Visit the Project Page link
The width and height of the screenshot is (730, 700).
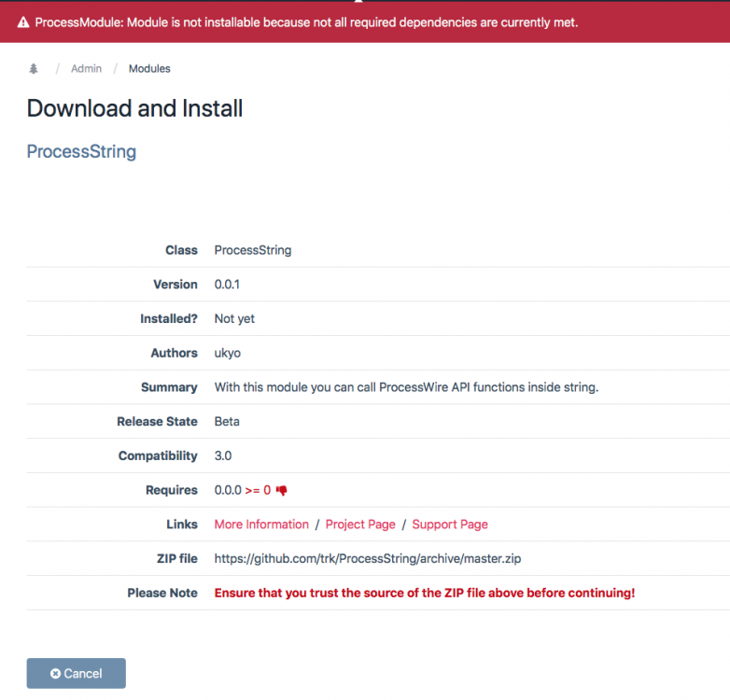point(360,525)
